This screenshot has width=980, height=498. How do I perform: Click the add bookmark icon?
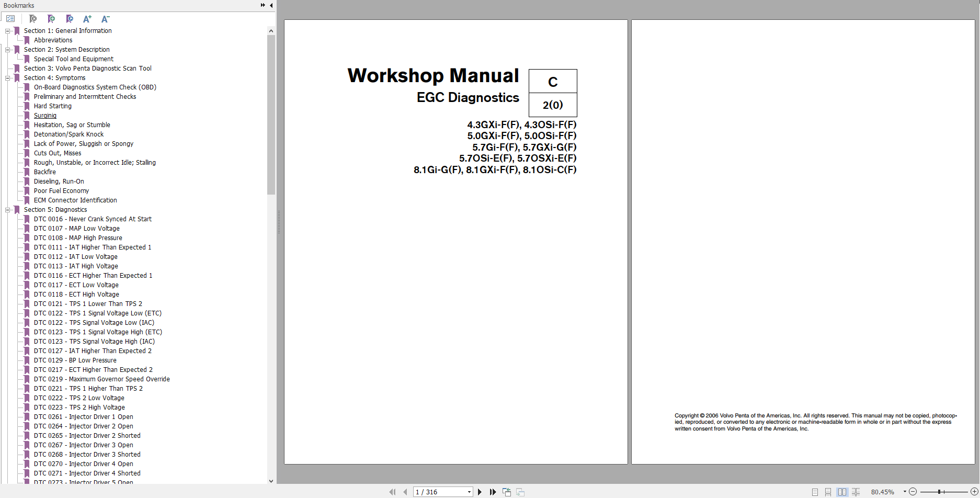click(x=51, y=19)
